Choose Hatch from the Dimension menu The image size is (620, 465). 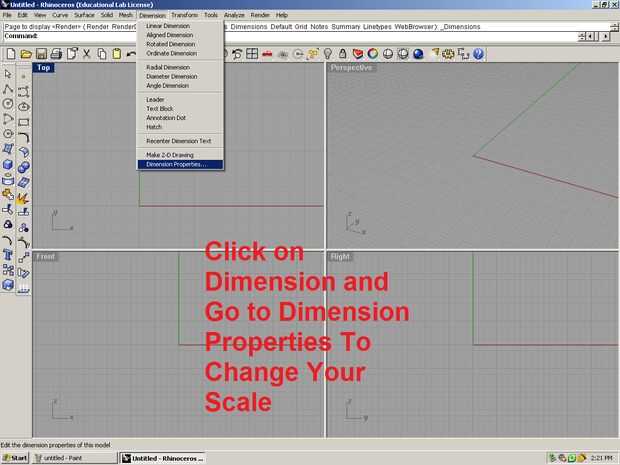pos(180,127)
